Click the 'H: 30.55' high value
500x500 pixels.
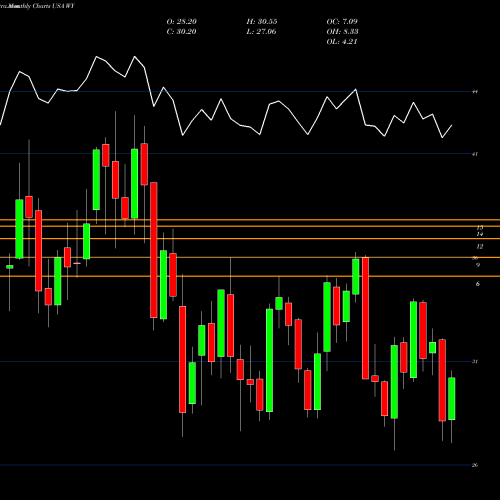click(x=262, y=22)
